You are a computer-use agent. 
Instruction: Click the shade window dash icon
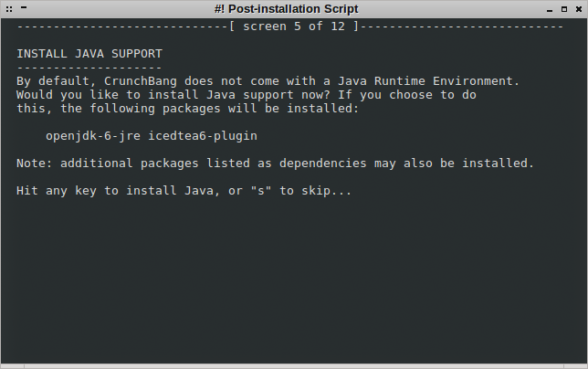point(24,7)
